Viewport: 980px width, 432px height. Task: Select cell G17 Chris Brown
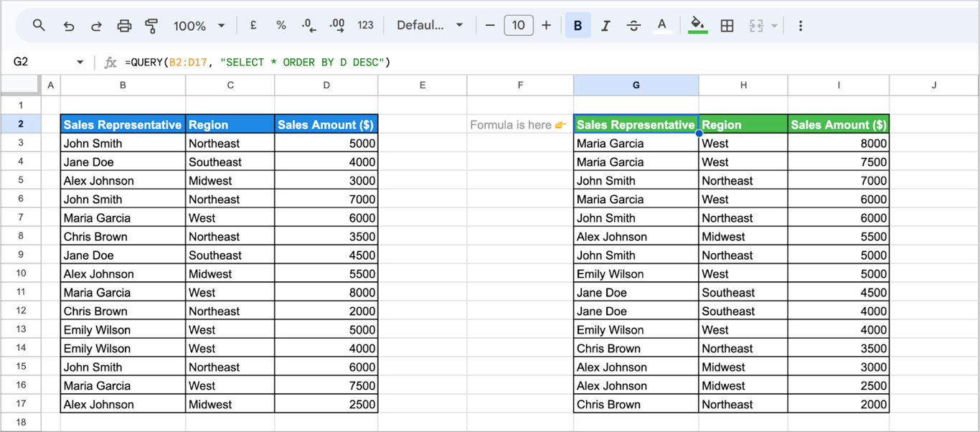click(636, 404)
